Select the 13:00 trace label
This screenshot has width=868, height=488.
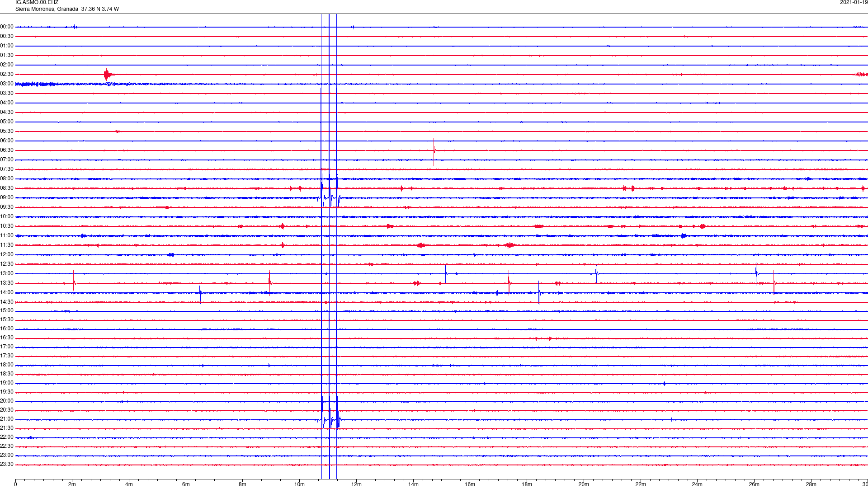tap(7, 274)
